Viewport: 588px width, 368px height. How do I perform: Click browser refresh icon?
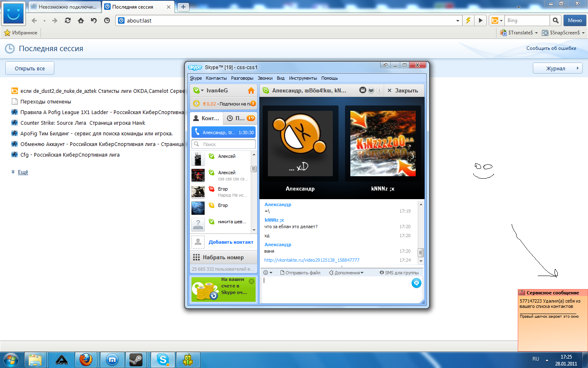[68, 20]
